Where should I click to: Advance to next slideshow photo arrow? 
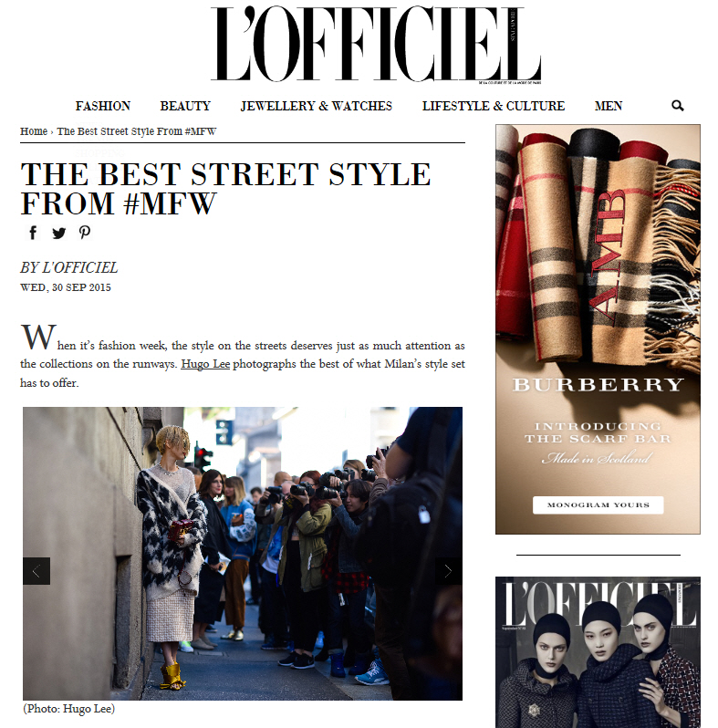[x=448, y=571]
